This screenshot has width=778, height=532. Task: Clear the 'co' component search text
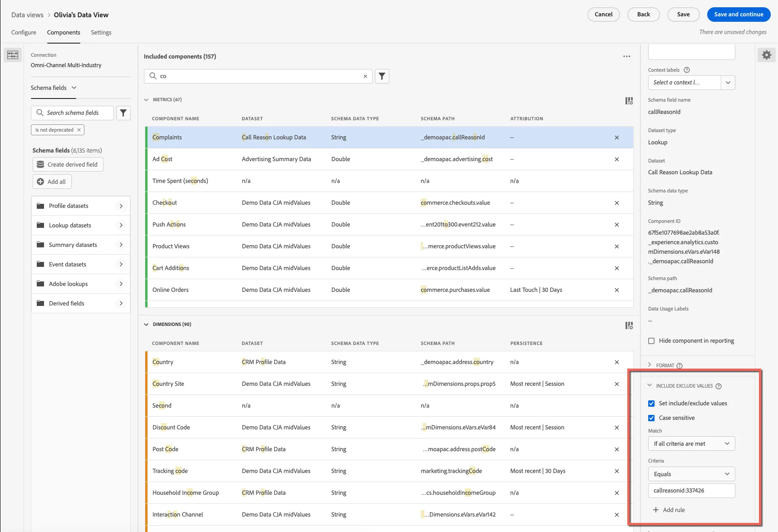(365, 76)
